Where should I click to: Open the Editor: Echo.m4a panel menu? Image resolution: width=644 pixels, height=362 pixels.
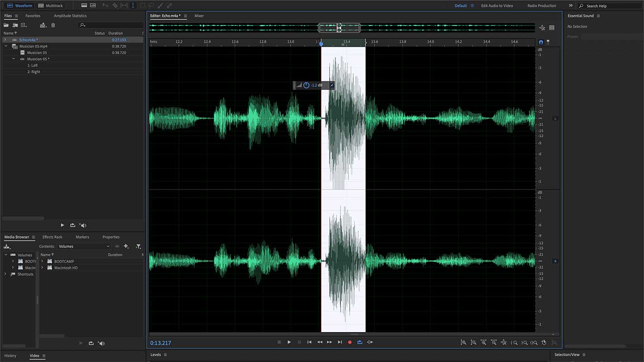[185, 16]
